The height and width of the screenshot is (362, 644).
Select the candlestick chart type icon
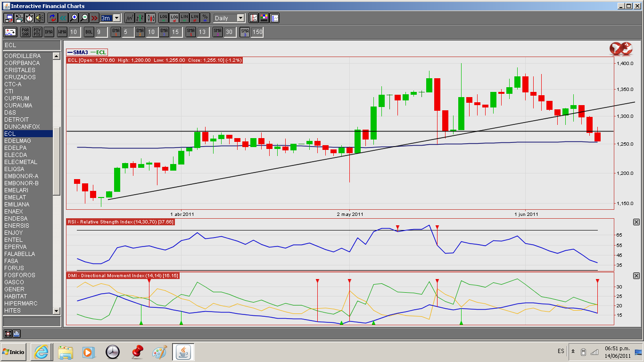tap(150, 18)
